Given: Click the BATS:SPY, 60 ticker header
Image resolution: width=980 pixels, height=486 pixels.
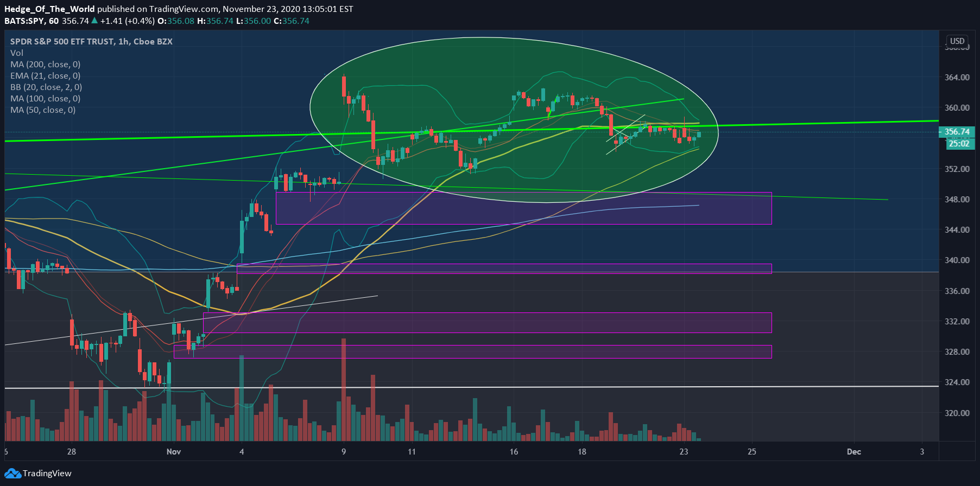Looking at the screenshot, I should [x=31, y=21].
